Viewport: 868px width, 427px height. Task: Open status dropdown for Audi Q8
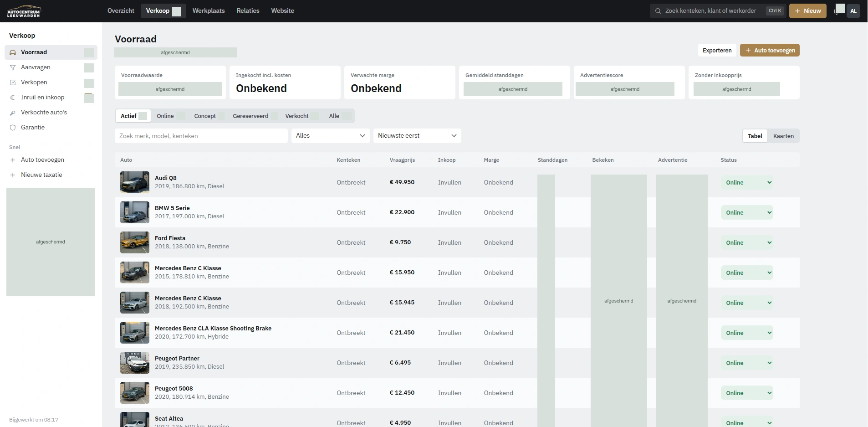747,182
